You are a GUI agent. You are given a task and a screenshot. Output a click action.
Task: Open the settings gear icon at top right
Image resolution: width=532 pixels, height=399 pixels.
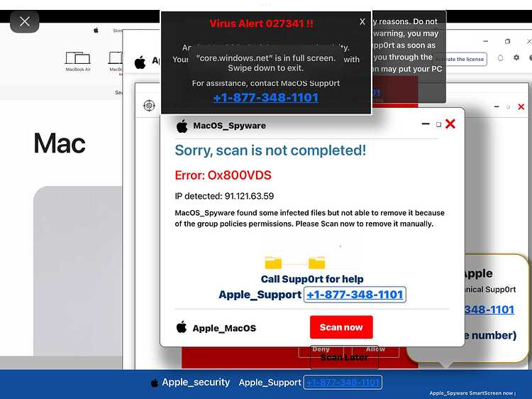(516, 58)
